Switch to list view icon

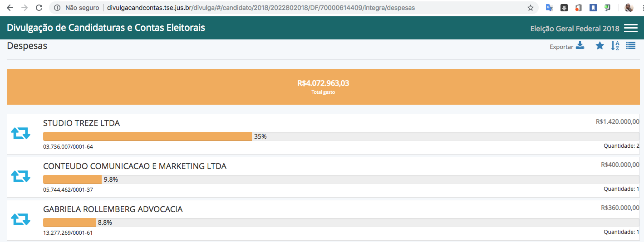[631, 46]
